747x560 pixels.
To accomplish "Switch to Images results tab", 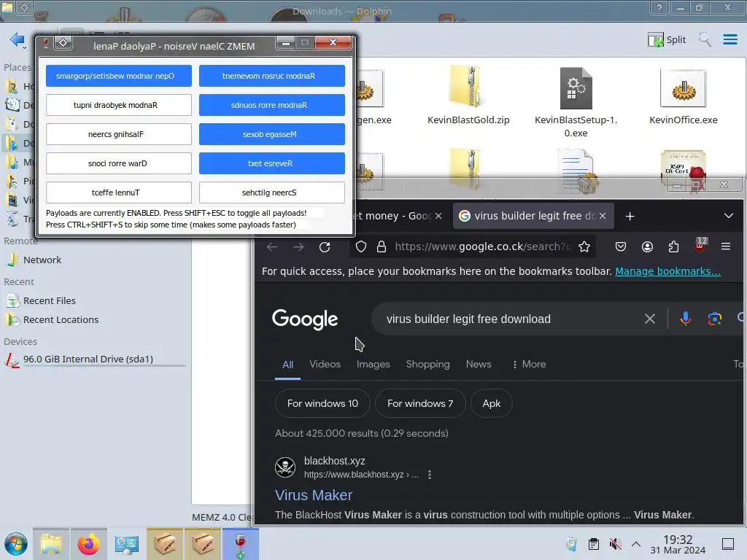I will click(x=373, y=365).
